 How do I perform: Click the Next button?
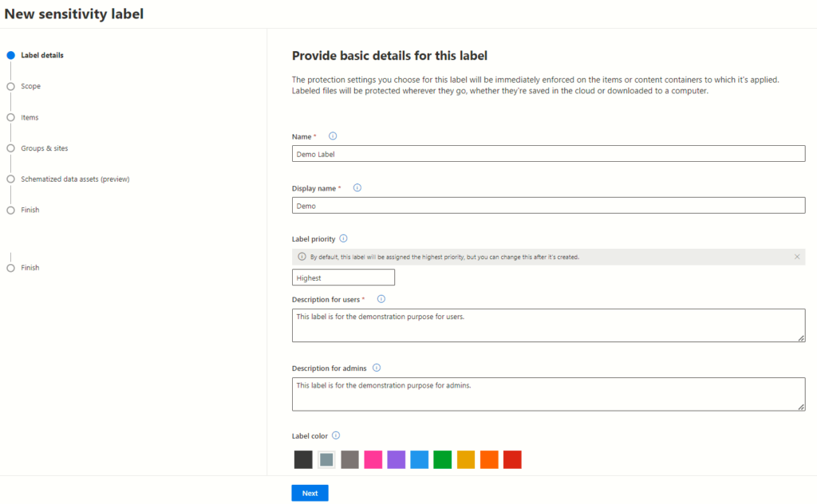point(310,493)
